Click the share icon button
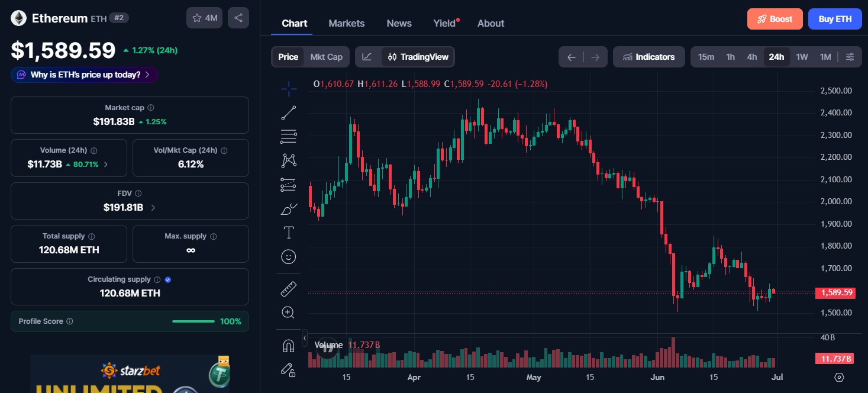868x393 pixels. [x=238, y=18]
